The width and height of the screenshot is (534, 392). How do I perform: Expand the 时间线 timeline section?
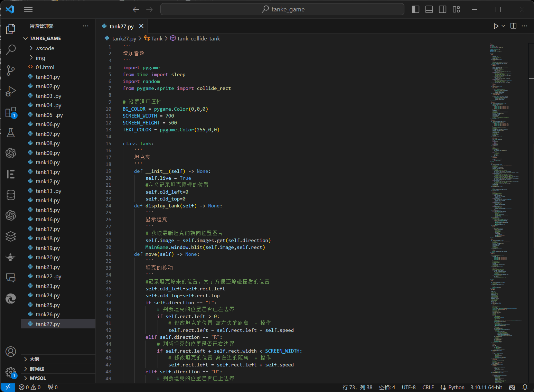[58, 369]
